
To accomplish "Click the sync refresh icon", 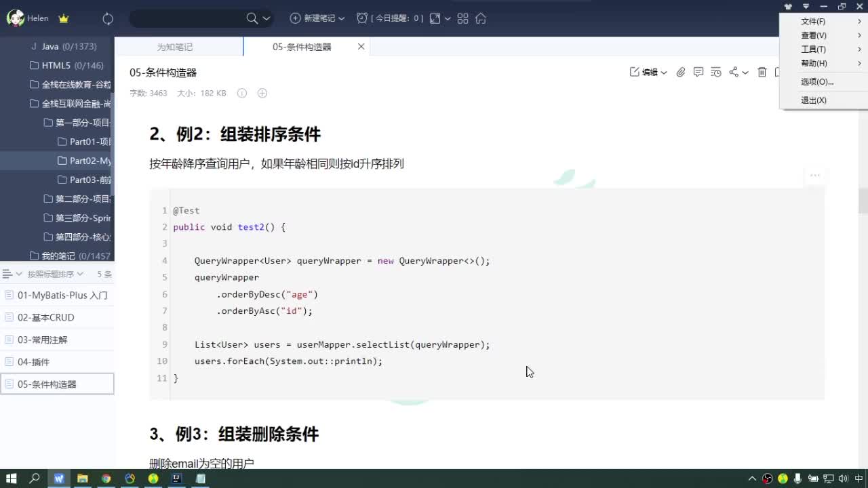I will [108, 19].
